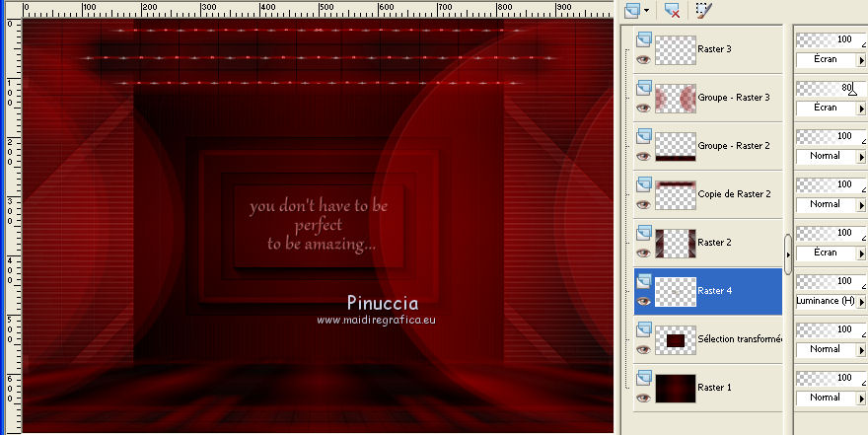The width and height of the screenshot is (868, 435).
Task: Click the layer type icon of Groupe - Raster 2
Action: (x=643, y=136)
